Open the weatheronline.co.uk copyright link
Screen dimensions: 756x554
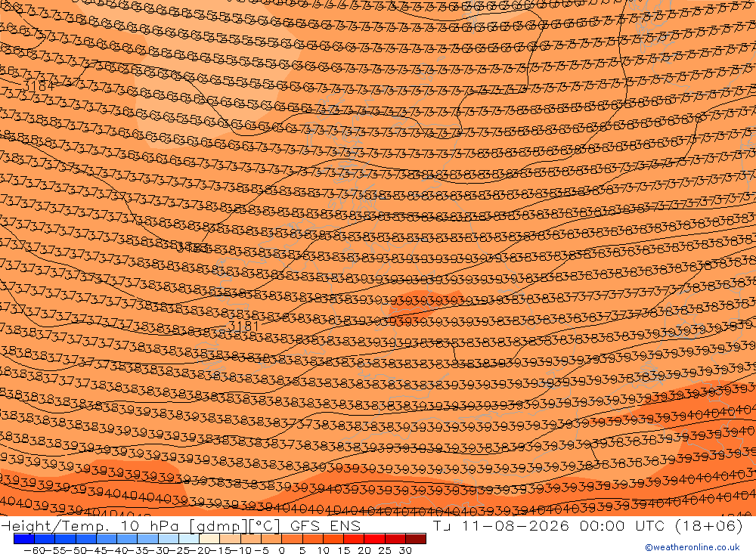tap(692, 547)
